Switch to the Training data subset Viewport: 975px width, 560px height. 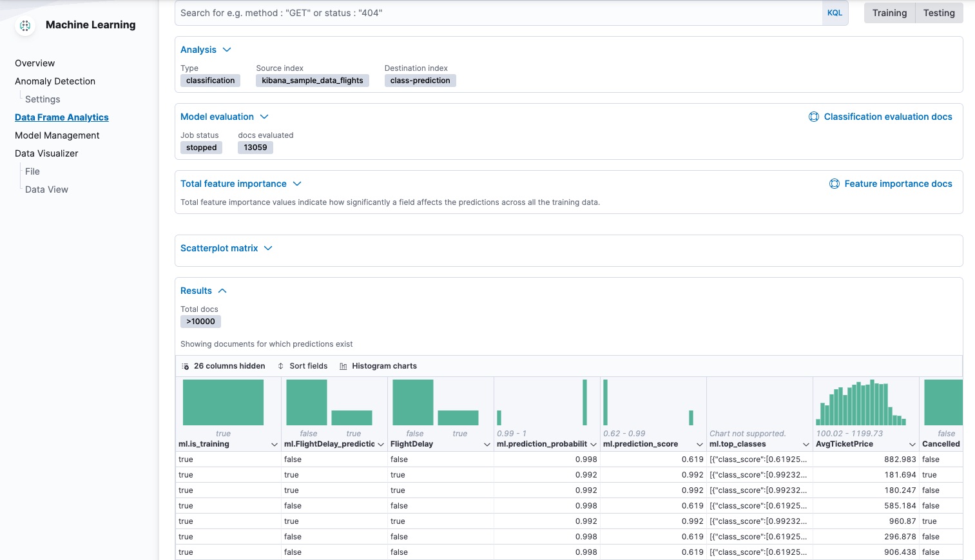click(889, 12)
